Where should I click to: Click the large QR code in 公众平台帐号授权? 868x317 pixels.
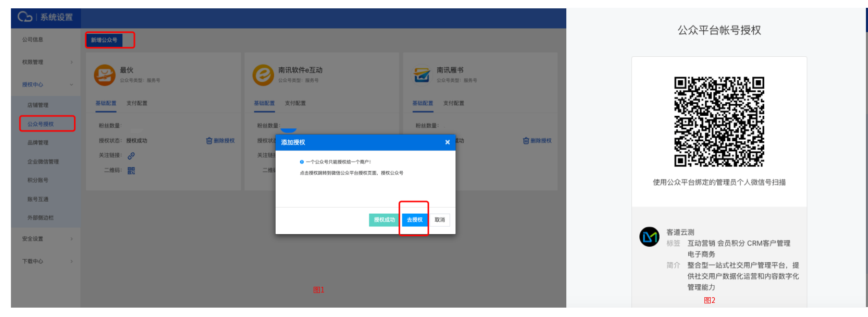(x=719, y=122)
